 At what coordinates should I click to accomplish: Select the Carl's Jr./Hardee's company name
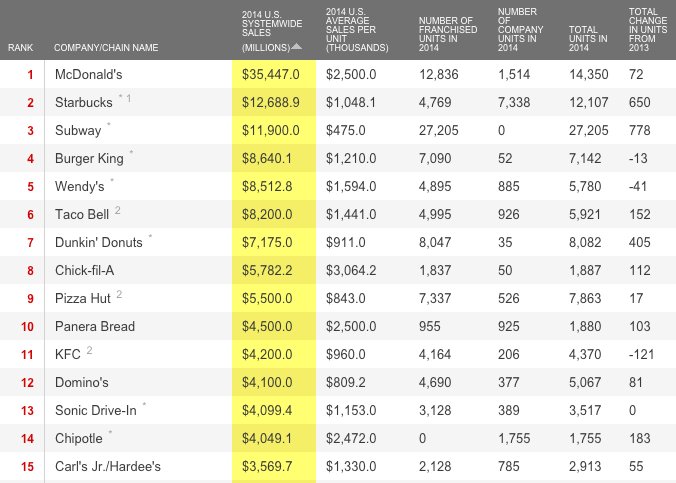(108, 467)
